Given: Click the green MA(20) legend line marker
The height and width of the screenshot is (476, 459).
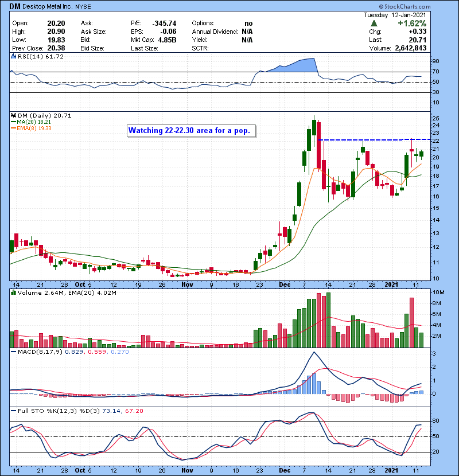Looking at the screenshot, I should click(13, 122).
